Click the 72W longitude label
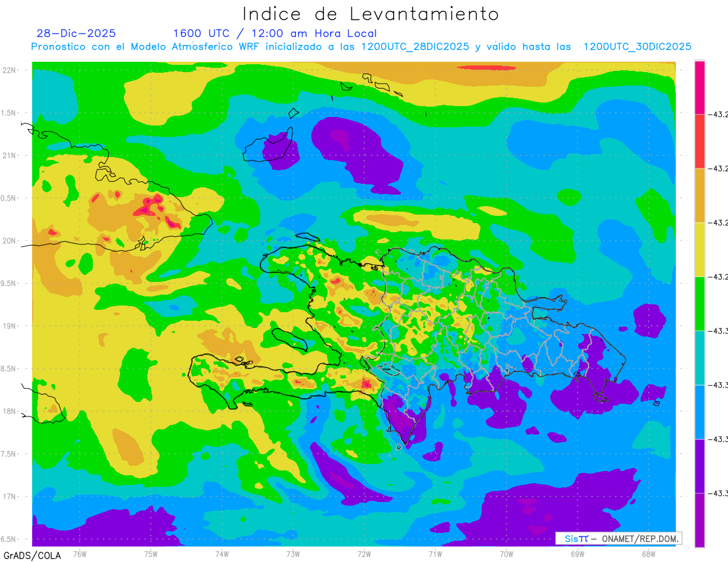The width and height of the screenshot is (728, 562). (364, 553)
